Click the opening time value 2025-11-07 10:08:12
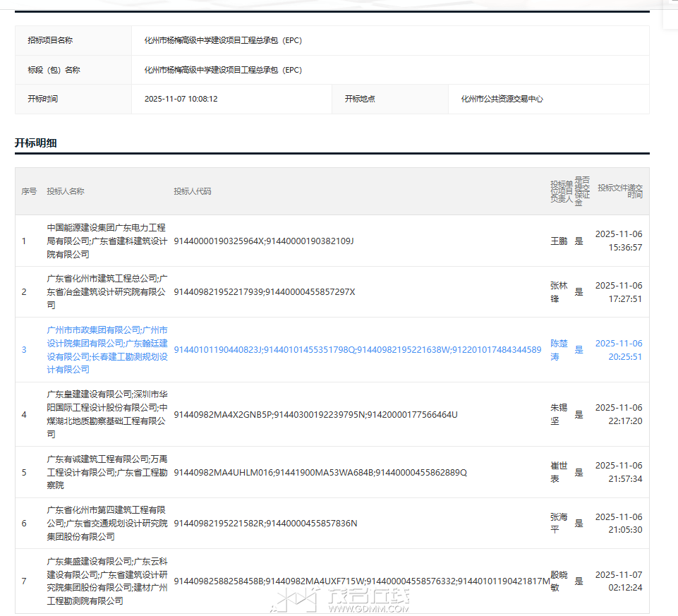 pyautogui.click(x=181, y=99)
